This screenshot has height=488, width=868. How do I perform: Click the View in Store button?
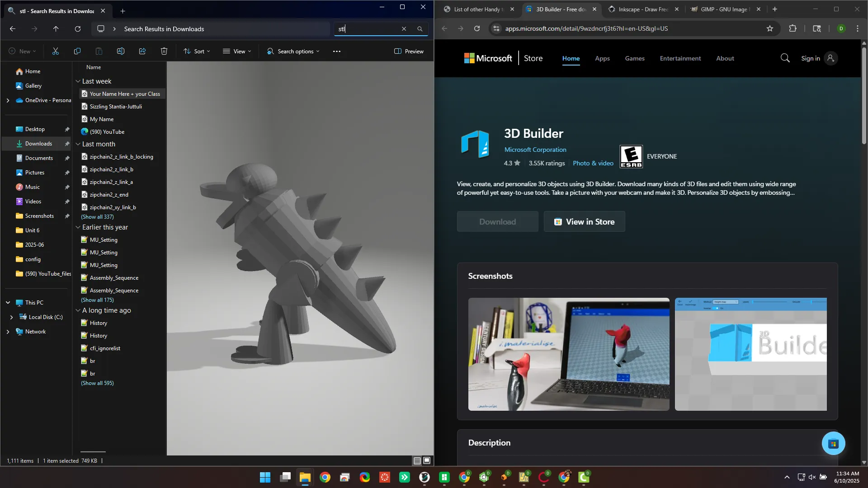pyautogui.click(x=585, y=221)
